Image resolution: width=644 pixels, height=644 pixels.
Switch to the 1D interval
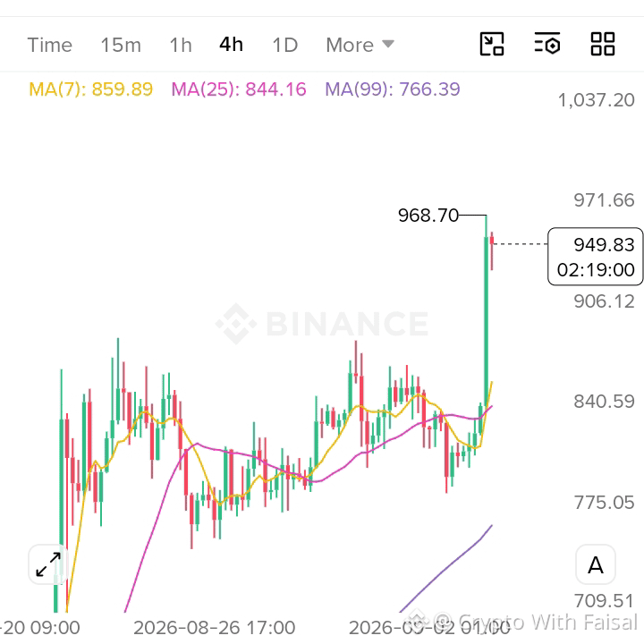pos(285,45)
